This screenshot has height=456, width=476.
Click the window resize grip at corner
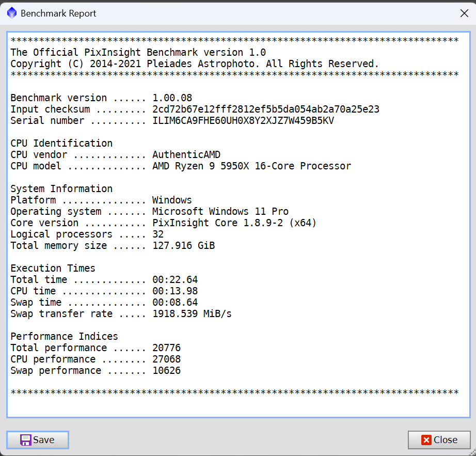[x=473, y=453]
